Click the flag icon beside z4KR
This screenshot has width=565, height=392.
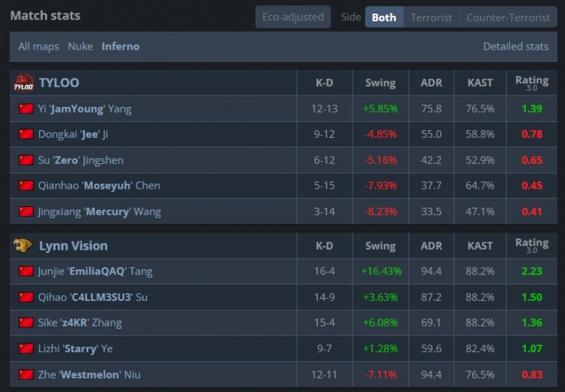coord(26,323)
